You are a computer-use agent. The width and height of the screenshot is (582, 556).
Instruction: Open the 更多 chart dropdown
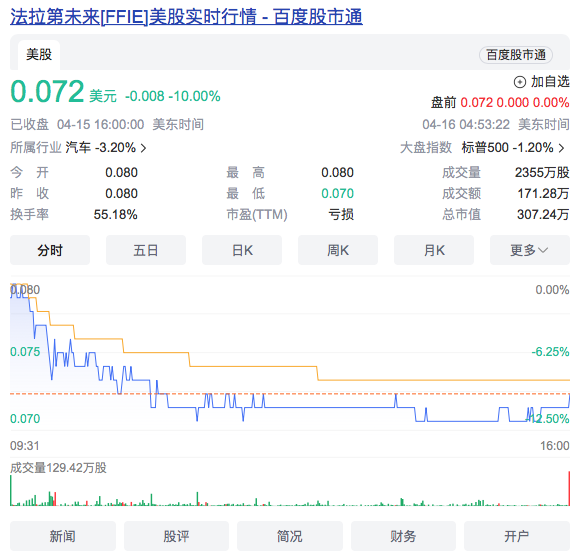(530, 250)
